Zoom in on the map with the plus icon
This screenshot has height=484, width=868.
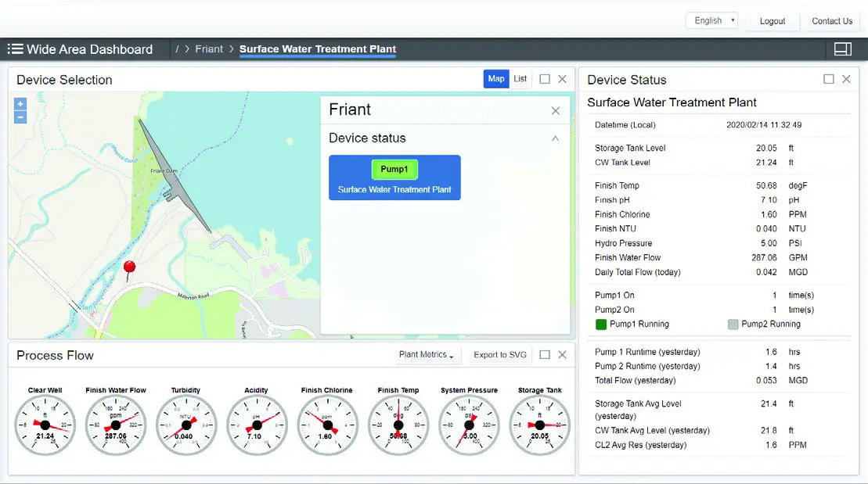(x=20, y=103)
